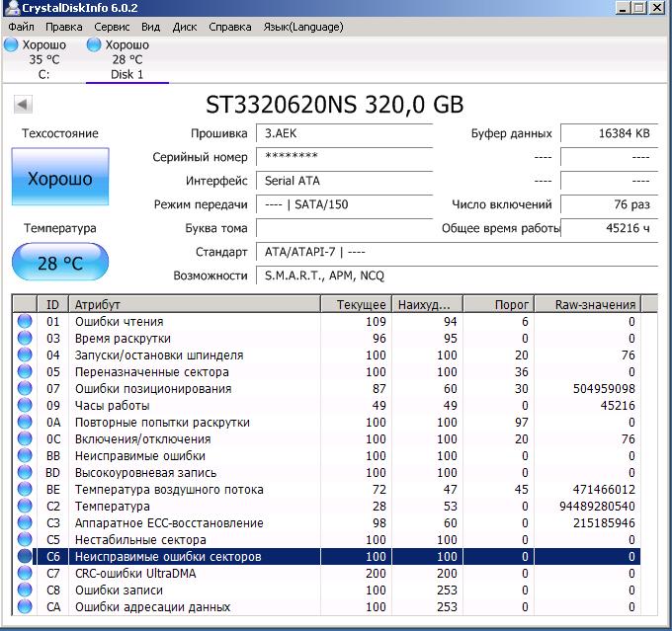Click the Возможности field S.M.A.R.T., APM, NCQ
This screenshot has height=631, width=672.
pyautogui.click(x=457, y=276)
